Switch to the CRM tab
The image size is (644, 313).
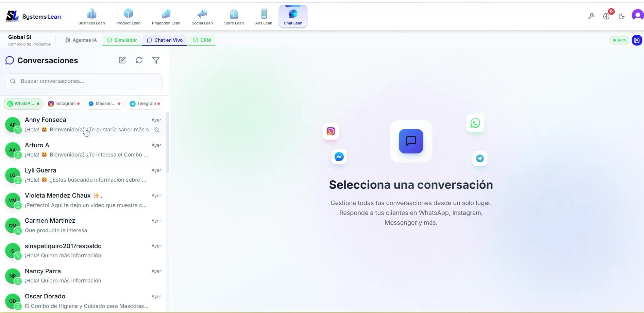coord(202,40)
